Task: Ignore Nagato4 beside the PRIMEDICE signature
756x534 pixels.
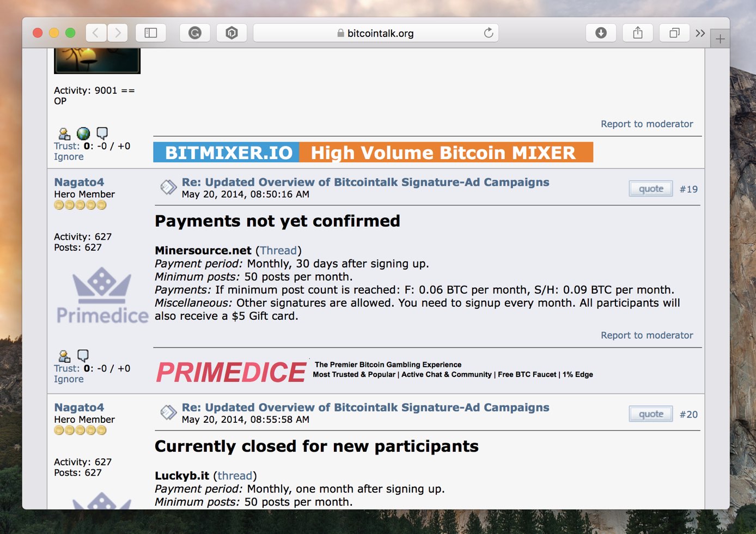Action: click(x=69, y=379)
